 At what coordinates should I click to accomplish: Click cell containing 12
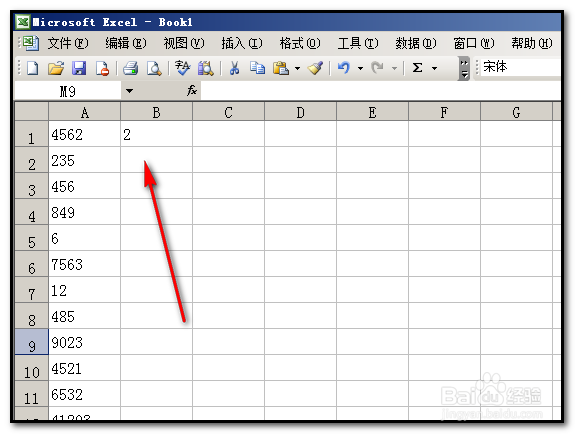click(84, 290)
